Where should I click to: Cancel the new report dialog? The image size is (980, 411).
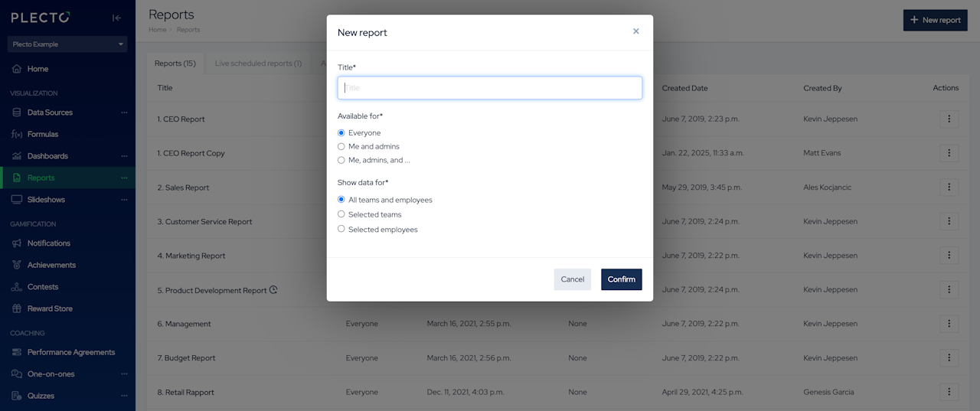[572, 279]
